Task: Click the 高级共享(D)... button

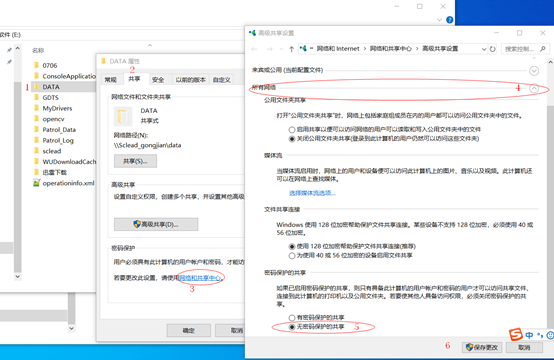Action: point(156,224)
